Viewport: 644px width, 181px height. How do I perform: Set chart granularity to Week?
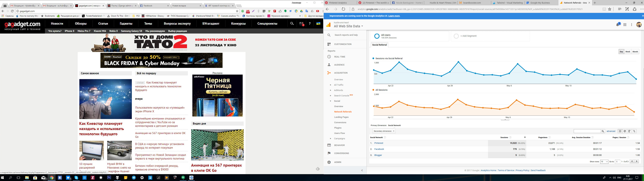[628, 51]
